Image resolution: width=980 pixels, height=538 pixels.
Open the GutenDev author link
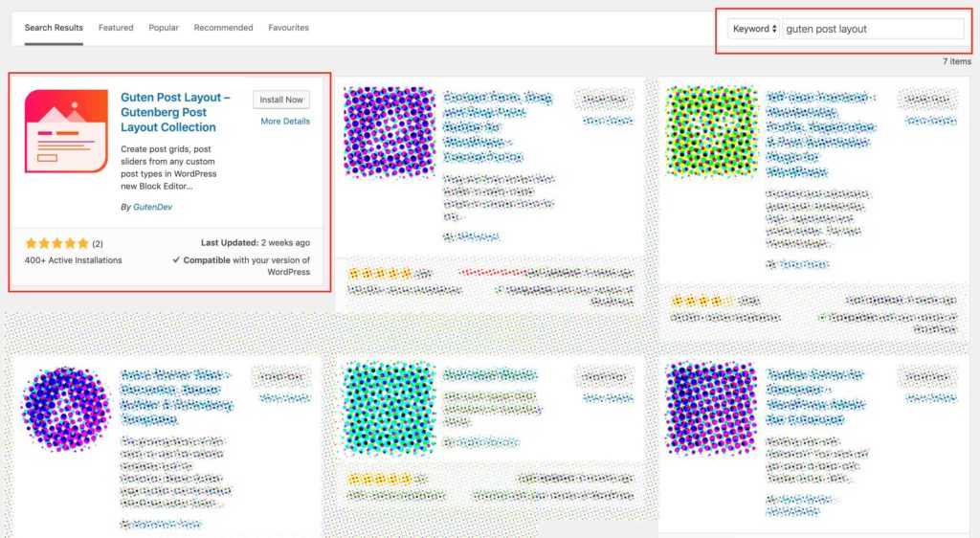click(152, 207)
